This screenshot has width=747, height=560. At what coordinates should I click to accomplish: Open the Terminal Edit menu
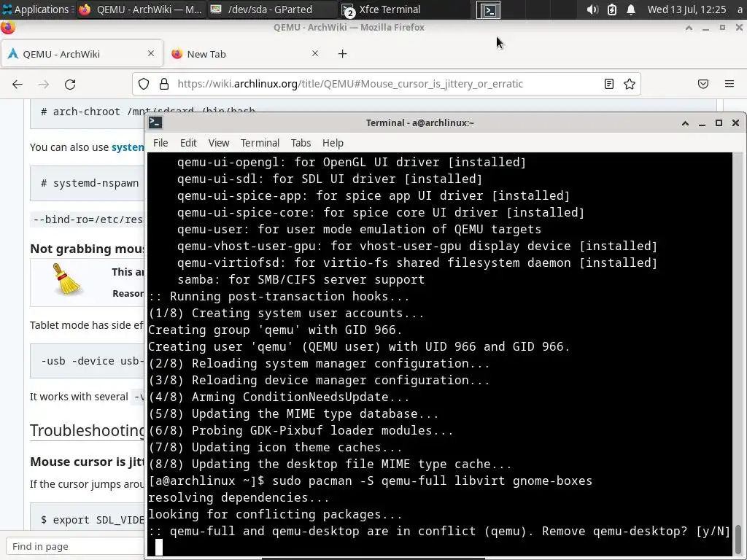[x=188, y=143]
